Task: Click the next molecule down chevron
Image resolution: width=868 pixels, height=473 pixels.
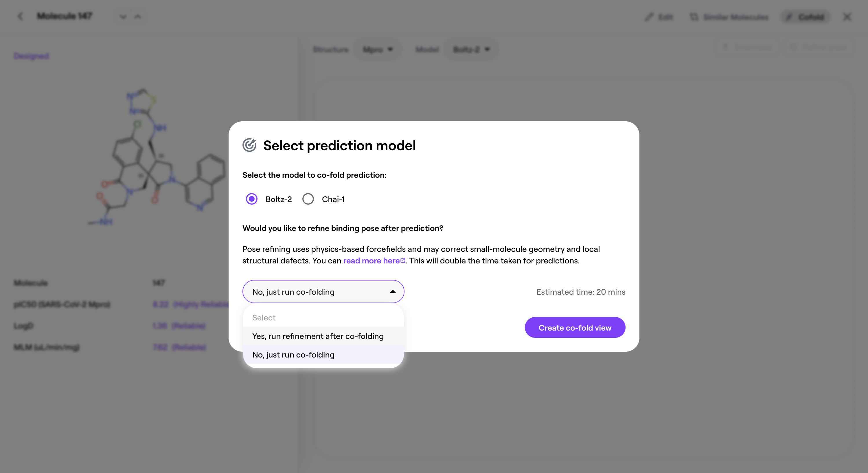Action: tap(123, 16)
